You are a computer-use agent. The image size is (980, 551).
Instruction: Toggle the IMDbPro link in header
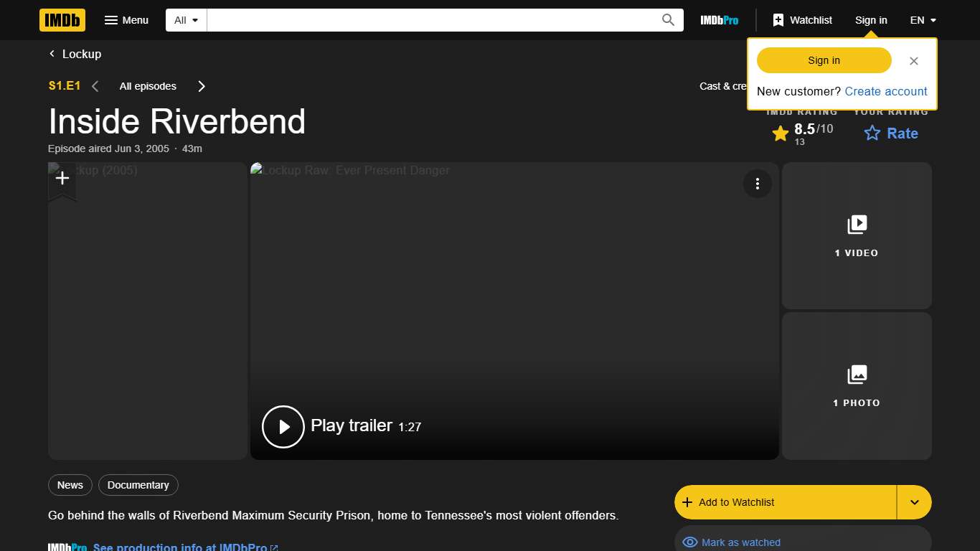point(719,20)
